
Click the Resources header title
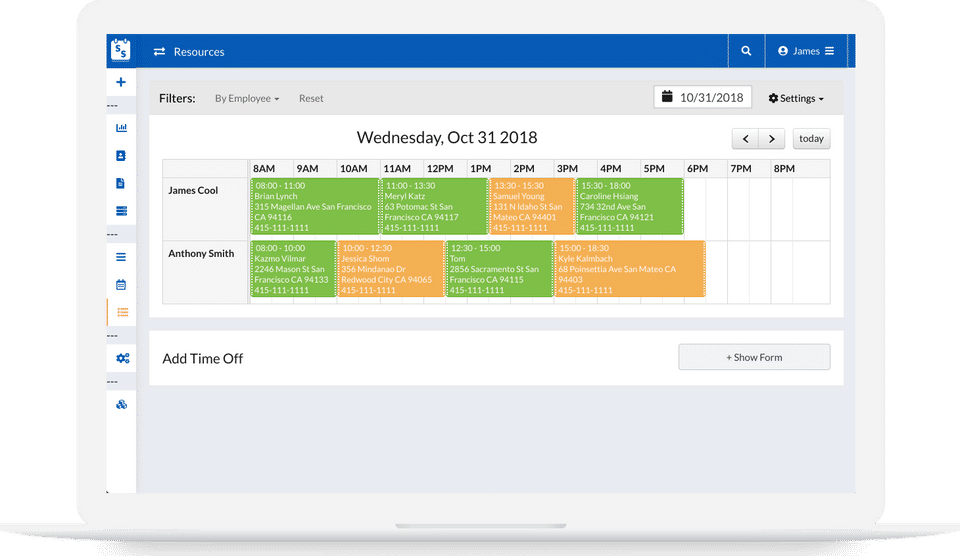(x=199, y=52)
